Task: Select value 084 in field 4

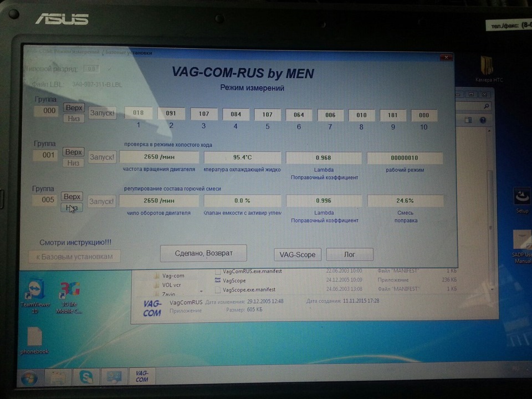Action: (236, 114)
